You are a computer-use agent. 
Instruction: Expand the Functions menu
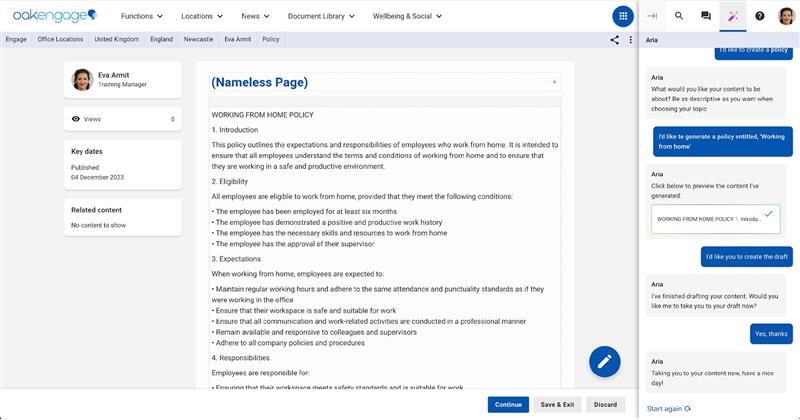point(142,16)
